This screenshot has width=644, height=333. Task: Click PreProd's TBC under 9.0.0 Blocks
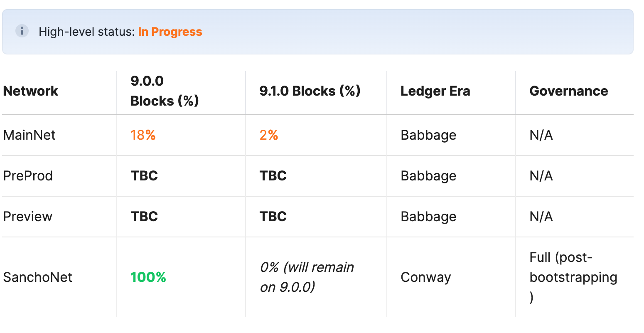click(144, 176)
